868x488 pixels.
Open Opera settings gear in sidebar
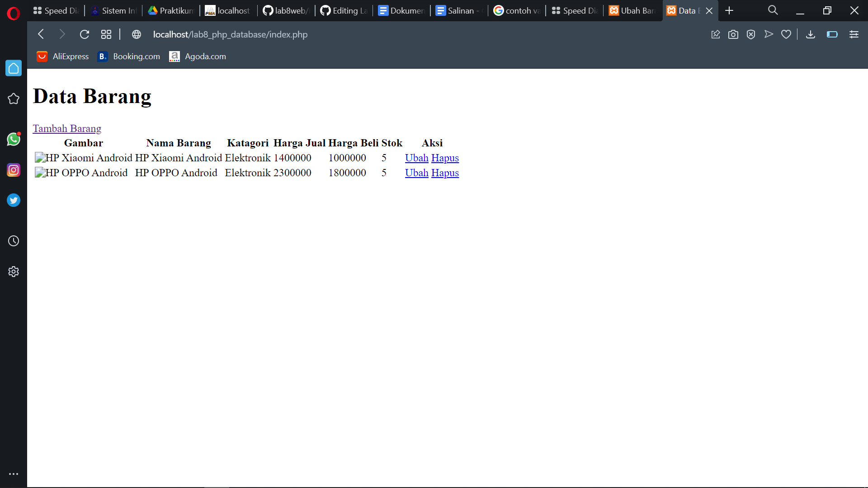click(14, 272)
